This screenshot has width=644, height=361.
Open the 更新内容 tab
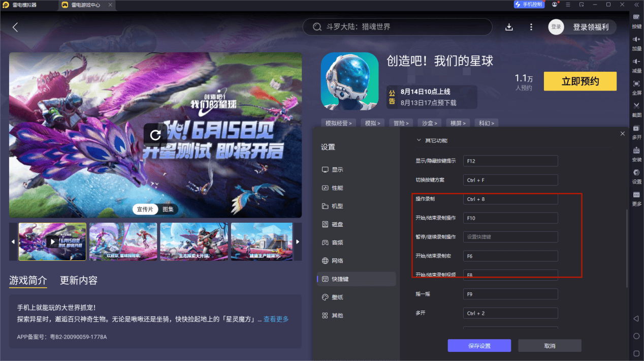(x=79, y=280)
